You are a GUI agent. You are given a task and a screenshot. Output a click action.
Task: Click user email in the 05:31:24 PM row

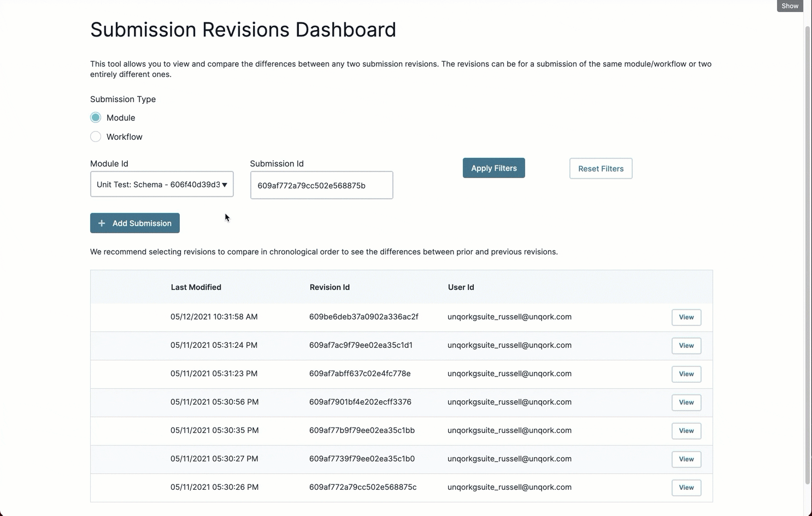click(509, 345)
